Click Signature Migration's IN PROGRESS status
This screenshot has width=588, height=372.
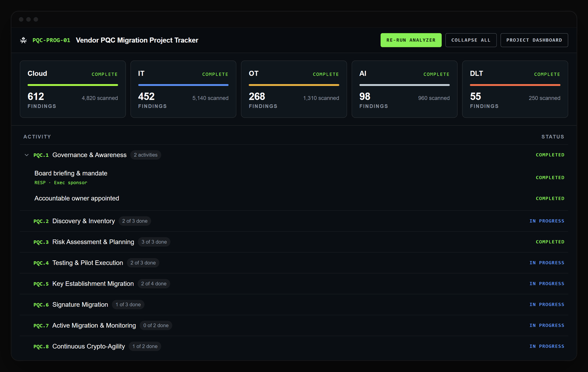pos(547,305)
